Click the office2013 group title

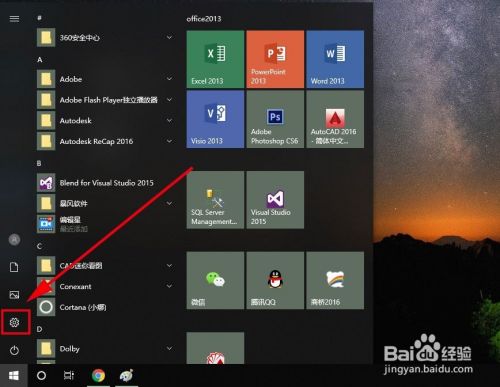coord(204,19)
